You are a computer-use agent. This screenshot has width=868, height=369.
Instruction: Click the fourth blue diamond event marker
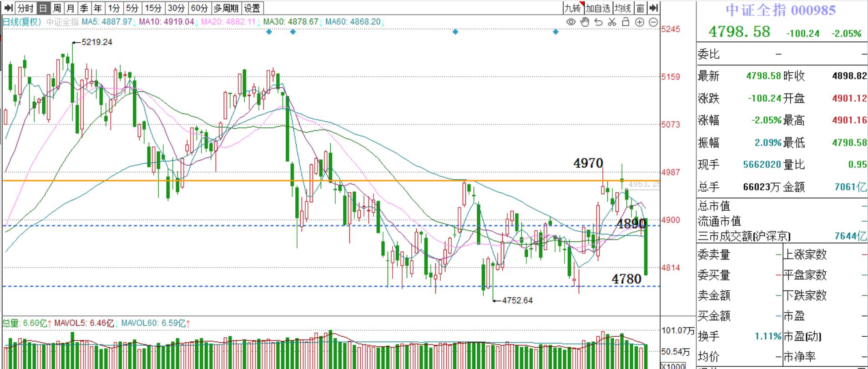pyautogui.click(x=555, y=32)
